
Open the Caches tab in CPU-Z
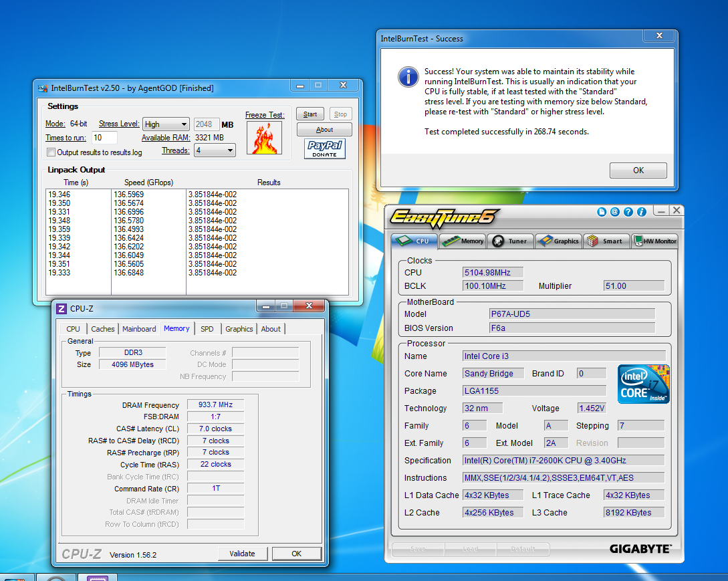(x=102, y=329)
